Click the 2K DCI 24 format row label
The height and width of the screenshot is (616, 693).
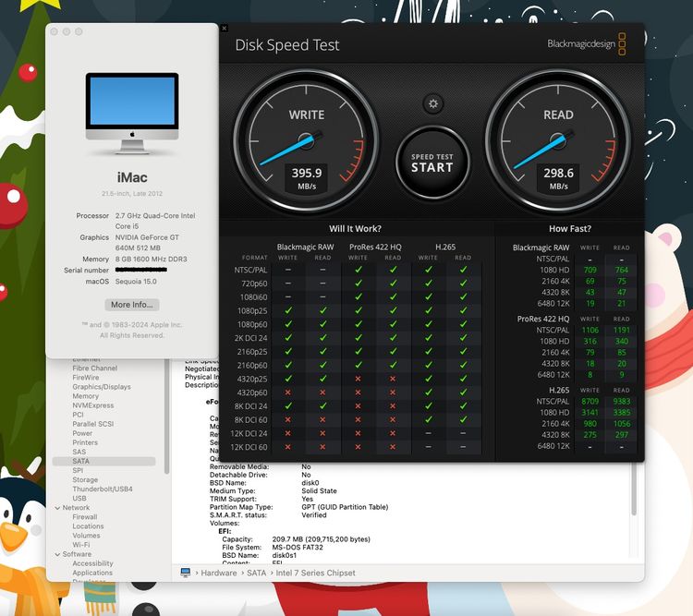pos(250,338)
